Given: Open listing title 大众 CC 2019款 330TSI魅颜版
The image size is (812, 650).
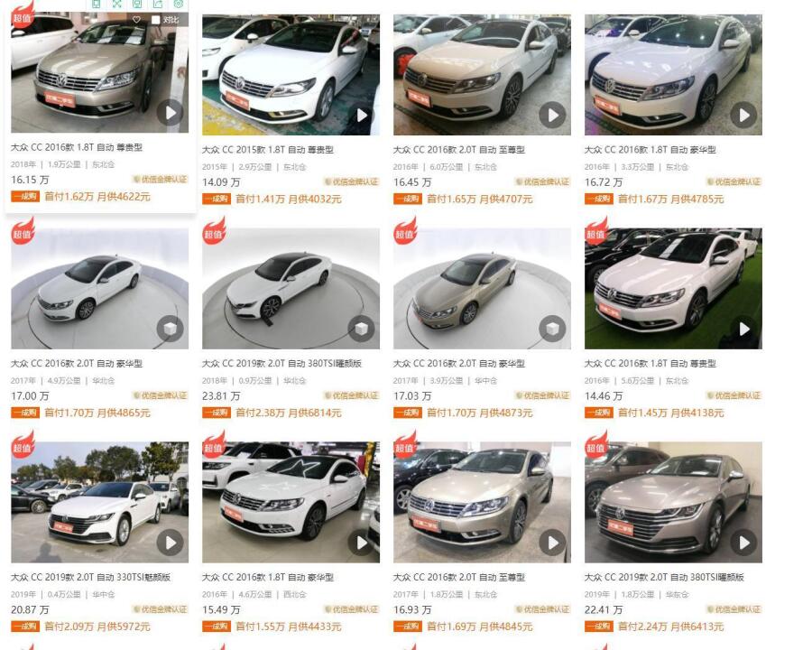Looking at the screenshot, I should 90,577.
